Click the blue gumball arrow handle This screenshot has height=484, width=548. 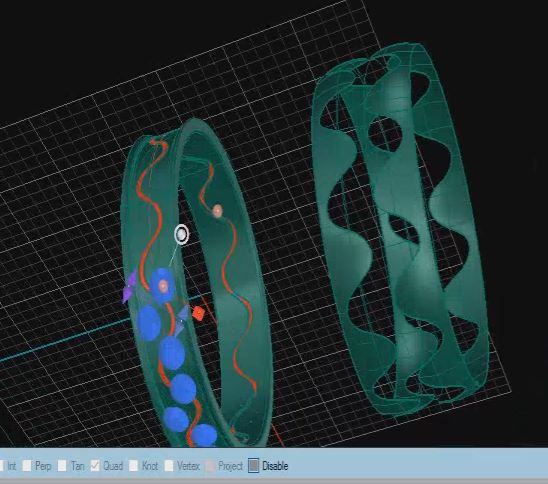click(x=181, y=320)
